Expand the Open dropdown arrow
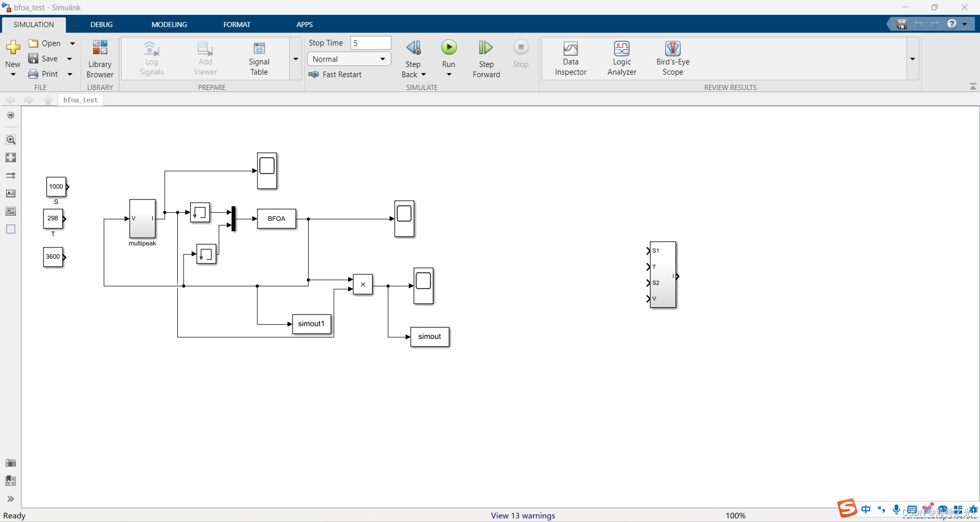Screen dimensions: 980x522 click(73, 43)
